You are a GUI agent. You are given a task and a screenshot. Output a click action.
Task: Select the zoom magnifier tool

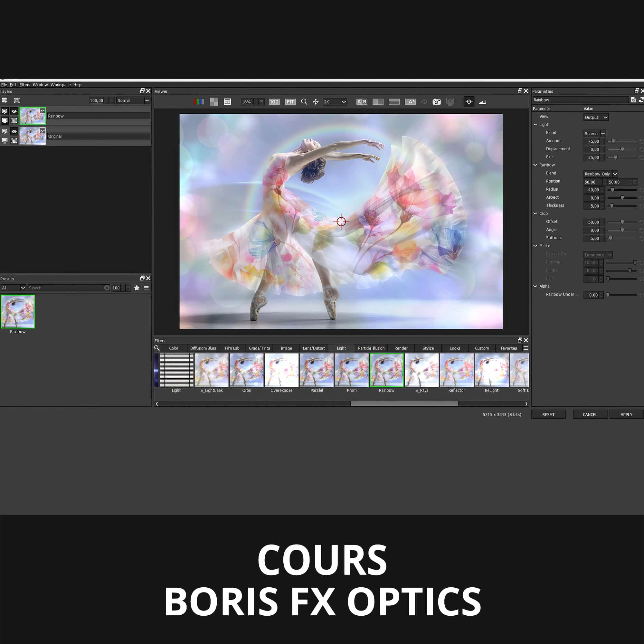304,102
